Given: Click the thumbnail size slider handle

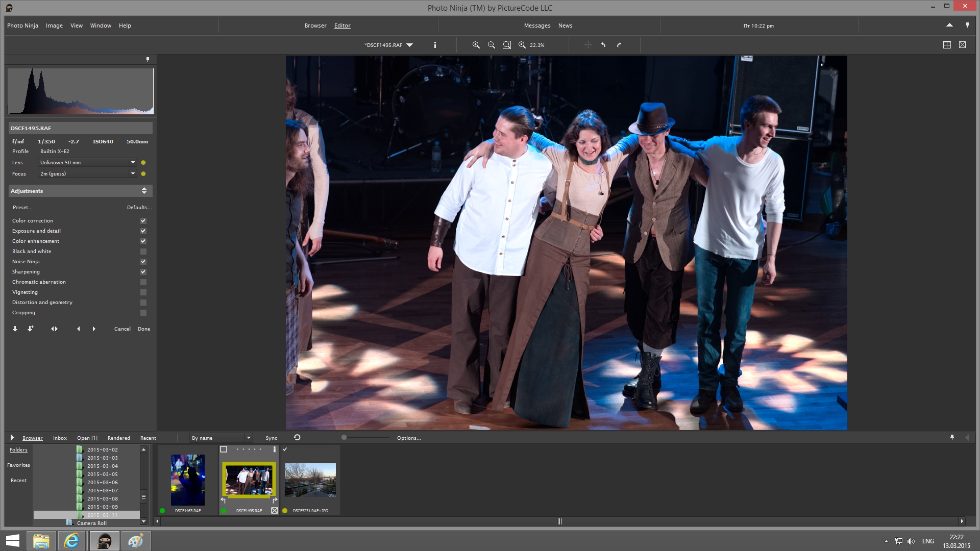Looking at the screenshot, I should coord(344,437).
